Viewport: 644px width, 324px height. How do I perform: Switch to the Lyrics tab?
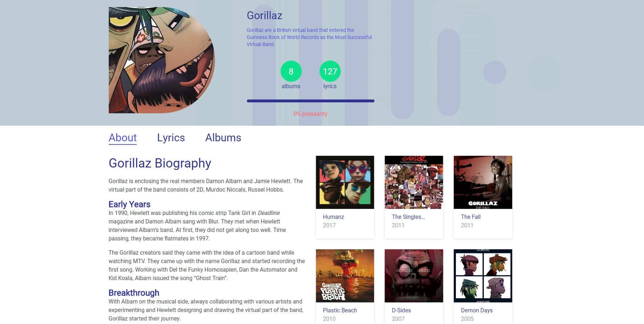click(171, 138)
